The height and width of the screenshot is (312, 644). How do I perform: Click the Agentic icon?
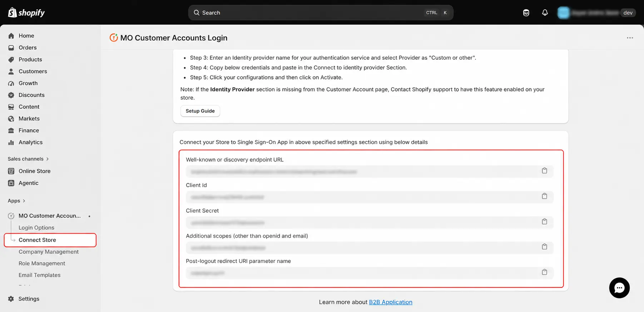11,183
